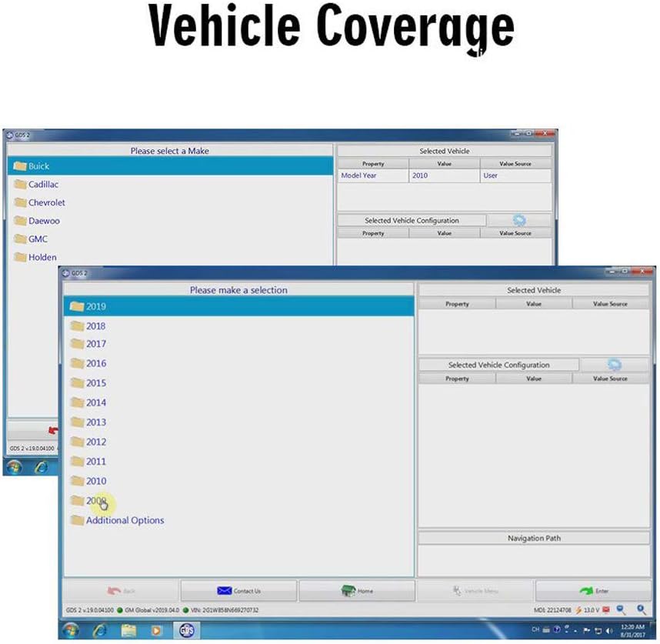Open Windows Media Player from the taskbar

pos(156,630)
